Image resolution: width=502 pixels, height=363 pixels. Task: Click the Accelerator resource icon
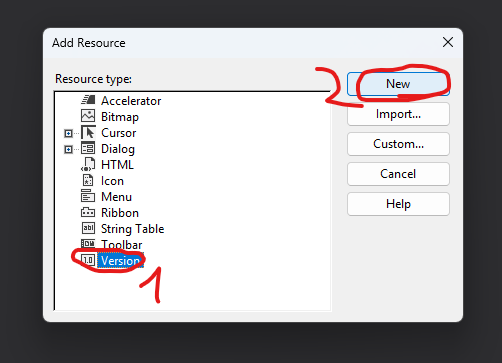[x=88, y=100]
